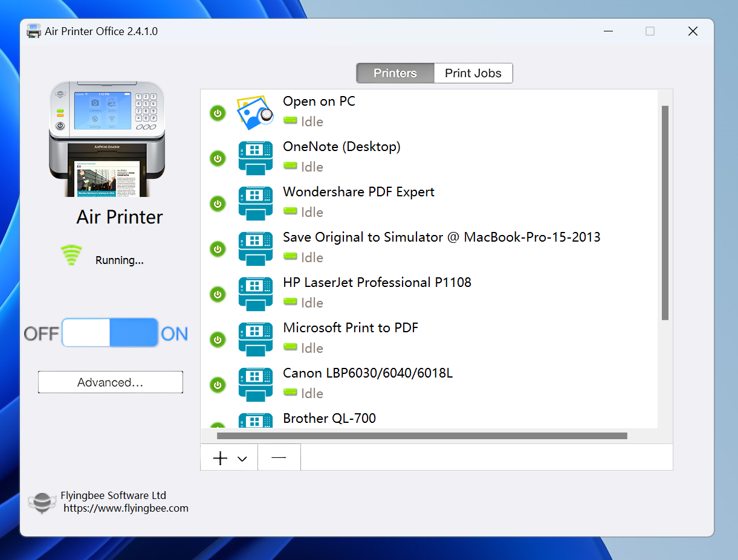
Task: Click the horizontal scrollbar under the printer list
Action: pyautogui.click(x=422, y=436)
